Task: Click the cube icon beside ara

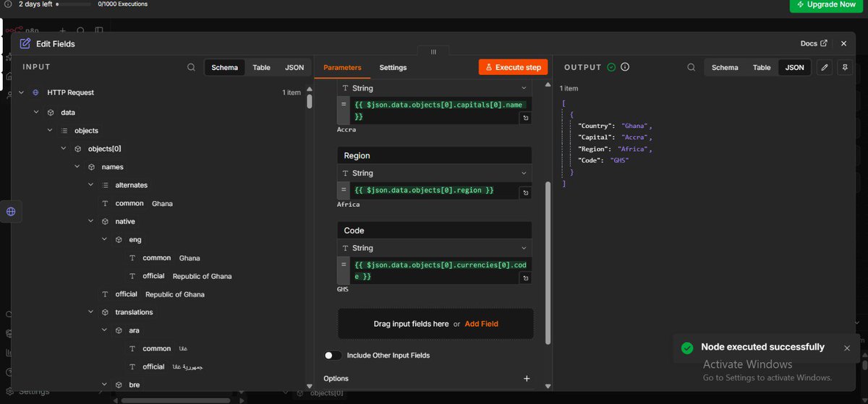Action: (x=119, y=330)
